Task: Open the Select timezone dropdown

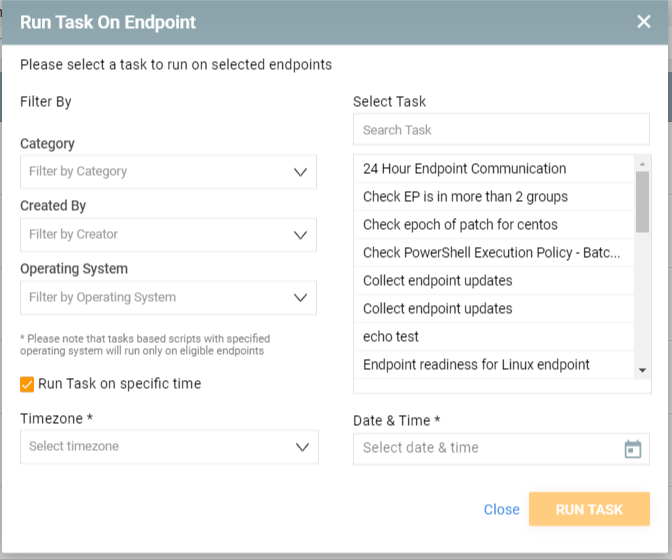Action: [x=169, y=447]
